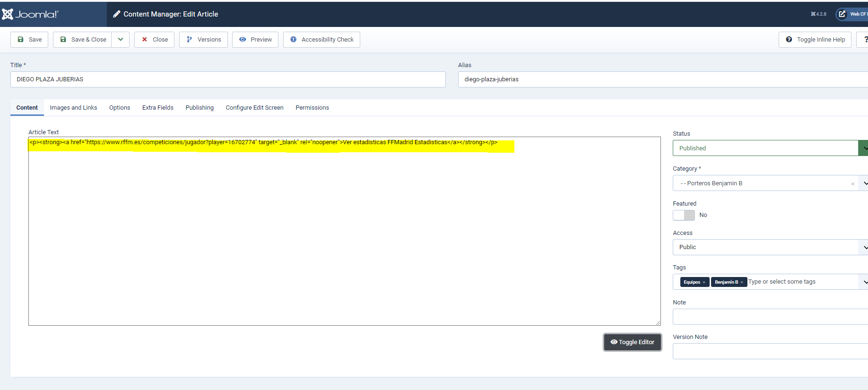Viewport: 868px width, 390px height.
Task: Click the Toggle Editor button
Action: click(x=633, y=342)
